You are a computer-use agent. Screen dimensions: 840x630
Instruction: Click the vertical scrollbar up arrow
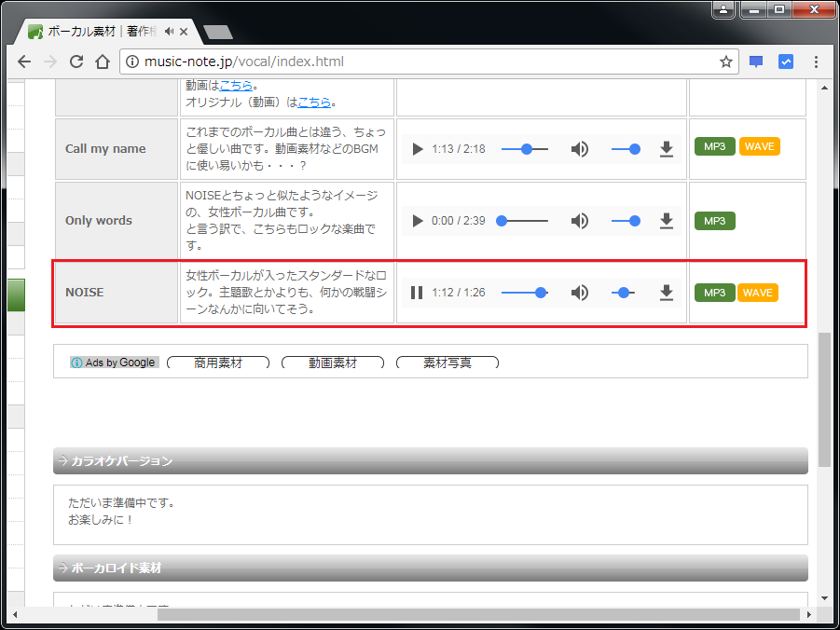tap(825, 87)
